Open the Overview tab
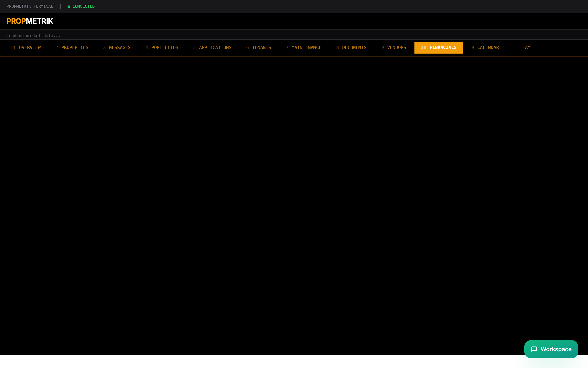The width and height of the screenshot is (588, 368). point(27,48)
